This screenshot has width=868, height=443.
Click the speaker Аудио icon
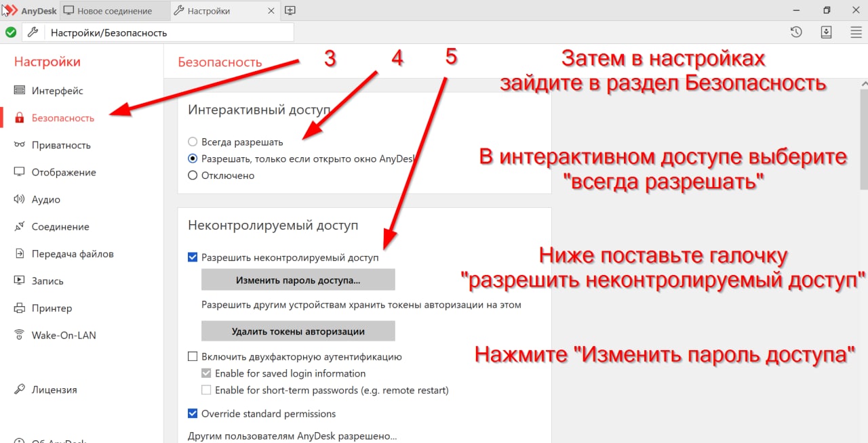tap(19, 199)
